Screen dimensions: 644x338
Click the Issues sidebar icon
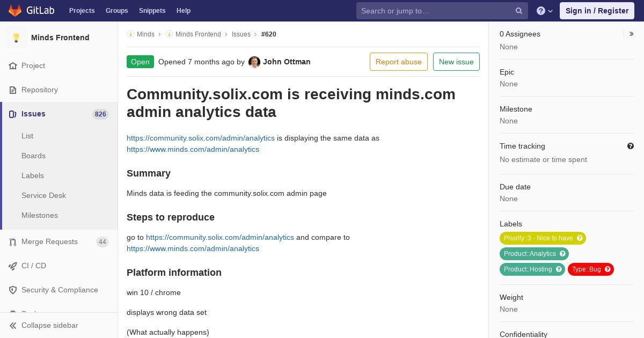pyautogui.click(x=13, y=114)
